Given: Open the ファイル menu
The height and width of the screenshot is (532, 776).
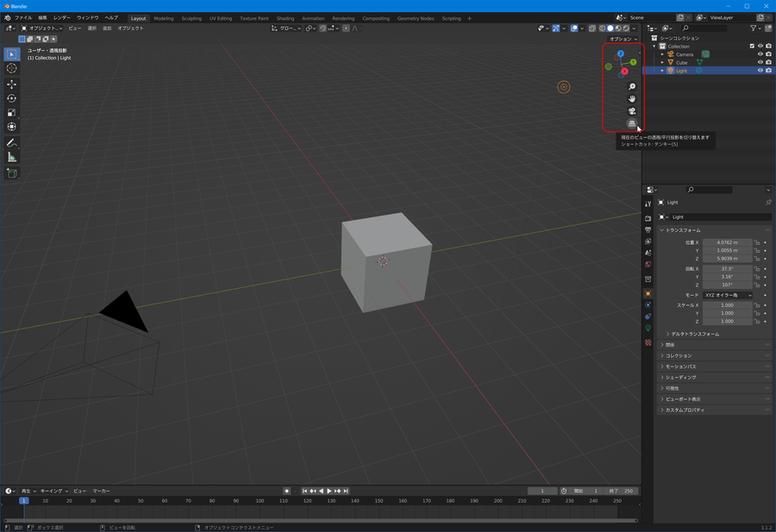Looking at the screenshot, I should (x=23, y=17).
